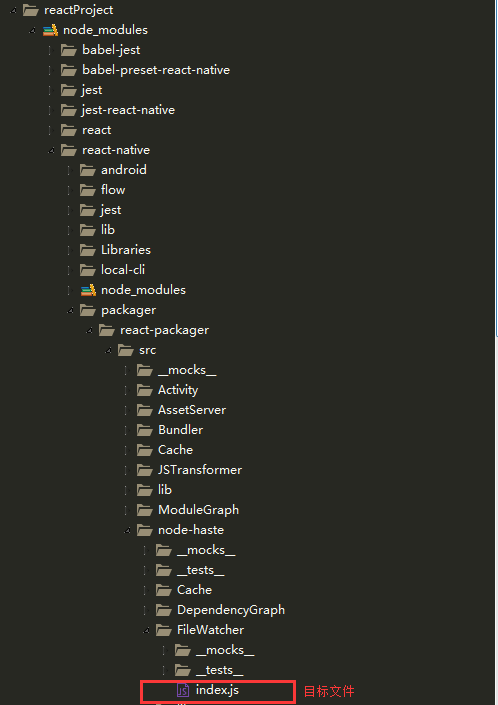This screenshot has width=498, height=705.
Task: Collapse the react-native tree arrow
Action: click(51, 150)
